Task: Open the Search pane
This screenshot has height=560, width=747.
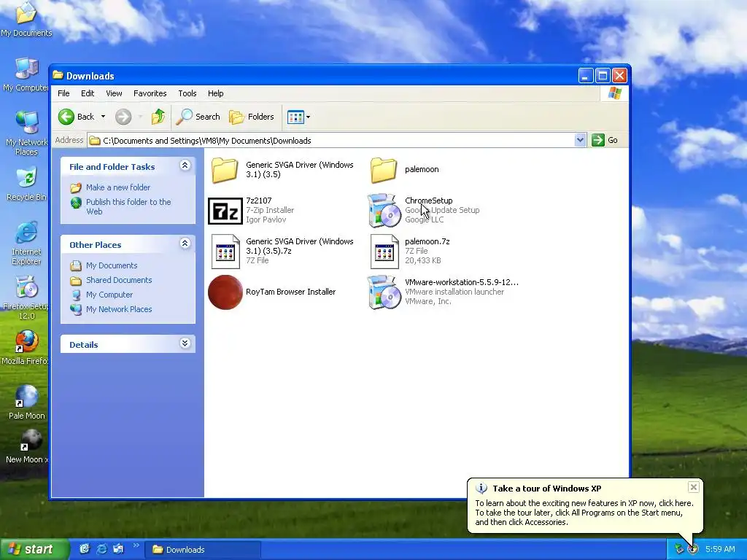Action: [x=198, y=117]
